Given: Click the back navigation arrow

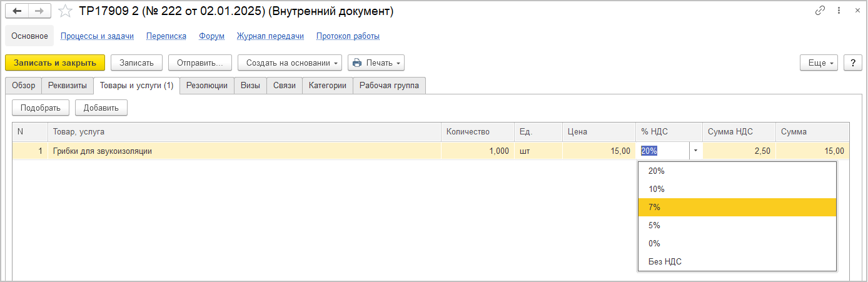Looking at the screenshot, I should 18,11.
